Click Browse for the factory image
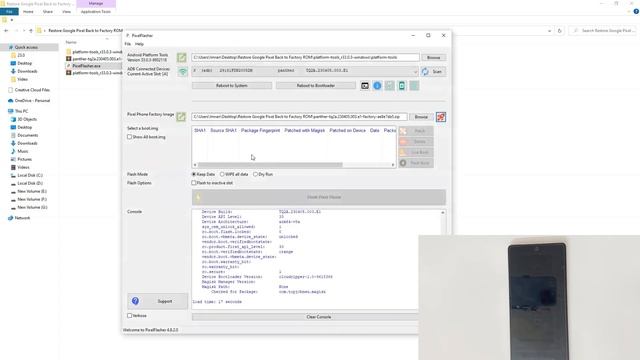 coord(421,117)
